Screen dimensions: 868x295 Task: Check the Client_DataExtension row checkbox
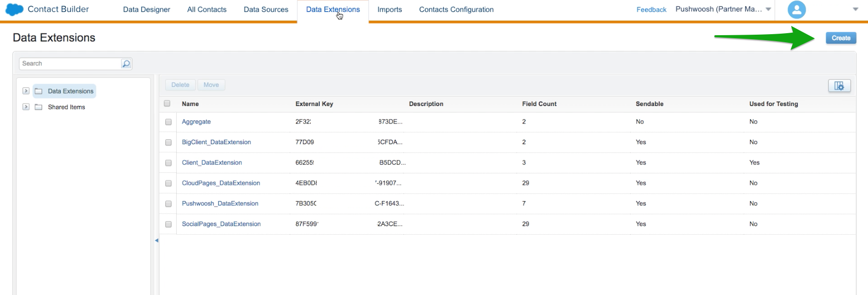pos(168,163)
